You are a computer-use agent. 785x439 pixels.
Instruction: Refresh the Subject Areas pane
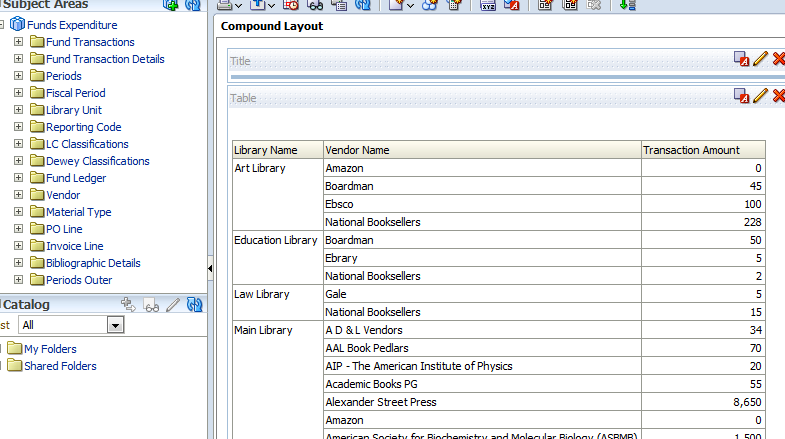(x=195, y=5)
